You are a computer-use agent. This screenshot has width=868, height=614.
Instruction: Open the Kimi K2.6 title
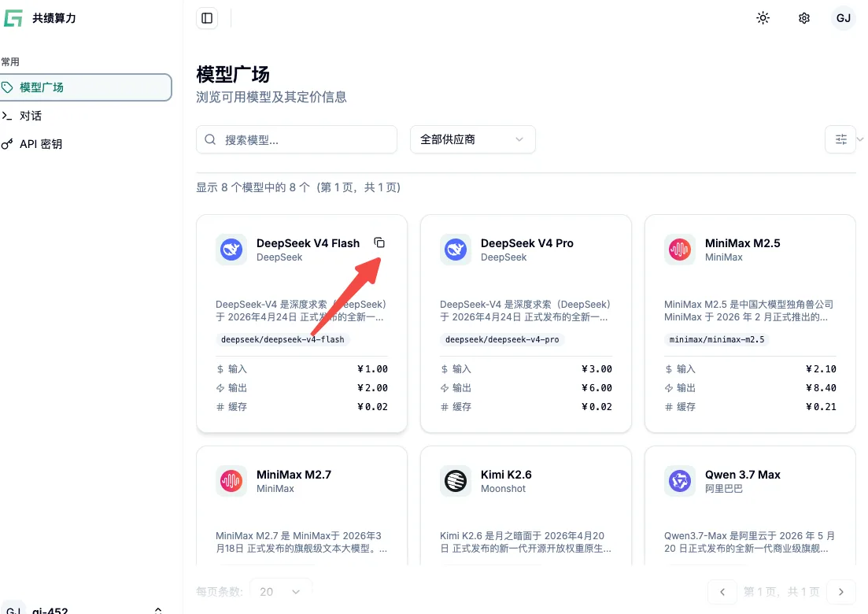point(506,475)
